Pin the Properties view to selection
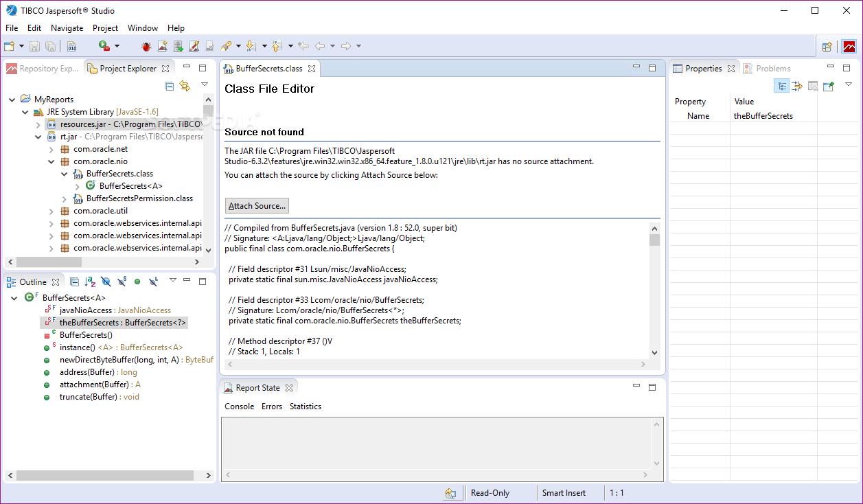The height and width of the screenshot is (504, 863). click(x=829, y=86)
